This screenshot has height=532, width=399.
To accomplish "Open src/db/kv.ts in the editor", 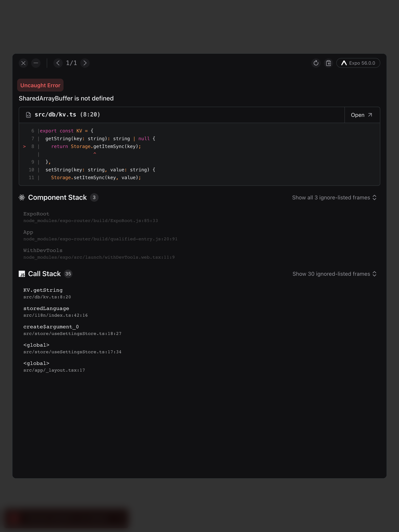I will (362, 115).
